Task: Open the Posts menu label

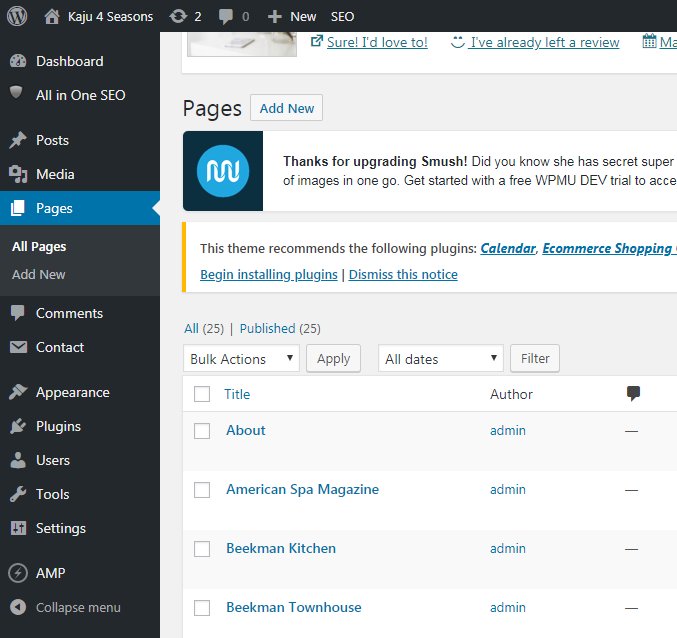Action: (52, 140)
